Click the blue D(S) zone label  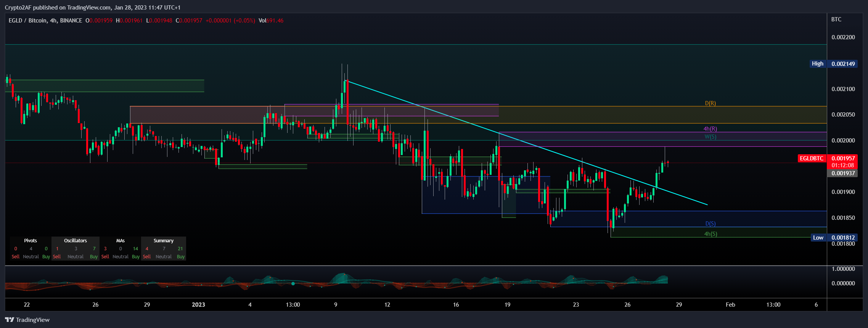pos(710,224)
